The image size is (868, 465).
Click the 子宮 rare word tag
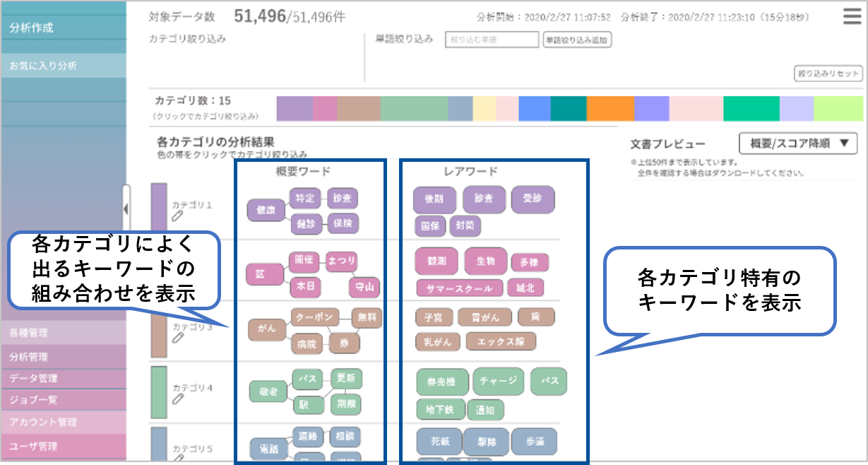[x=433, y=318]
